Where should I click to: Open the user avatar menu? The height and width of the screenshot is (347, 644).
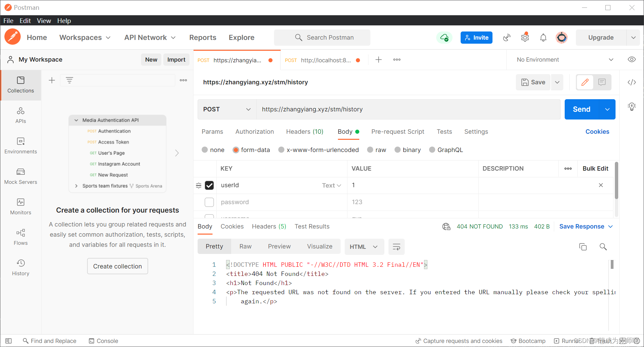coord(562,38)
